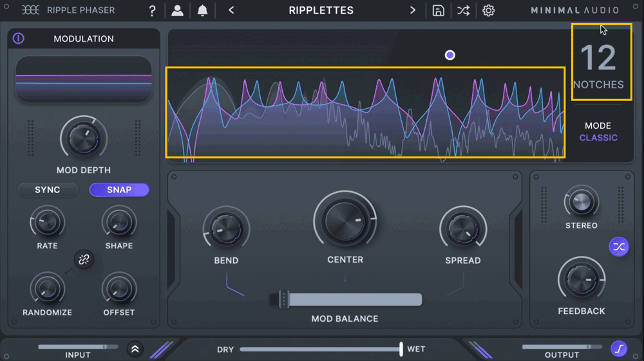Click the MODE label text

point(598,125)
